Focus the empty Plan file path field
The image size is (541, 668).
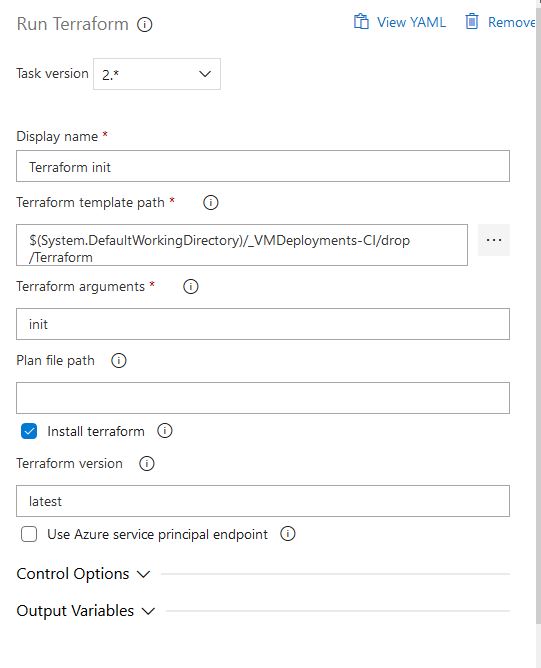[x=263, y=398]
